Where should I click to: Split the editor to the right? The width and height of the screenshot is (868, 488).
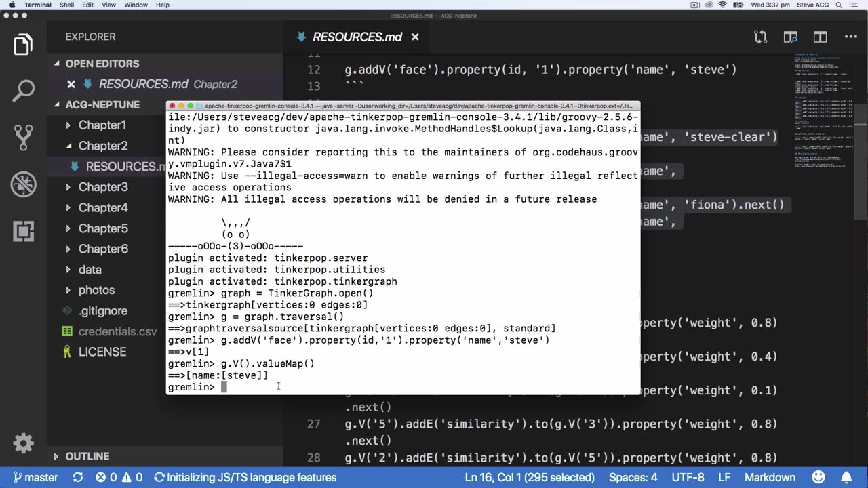[821, 37]
